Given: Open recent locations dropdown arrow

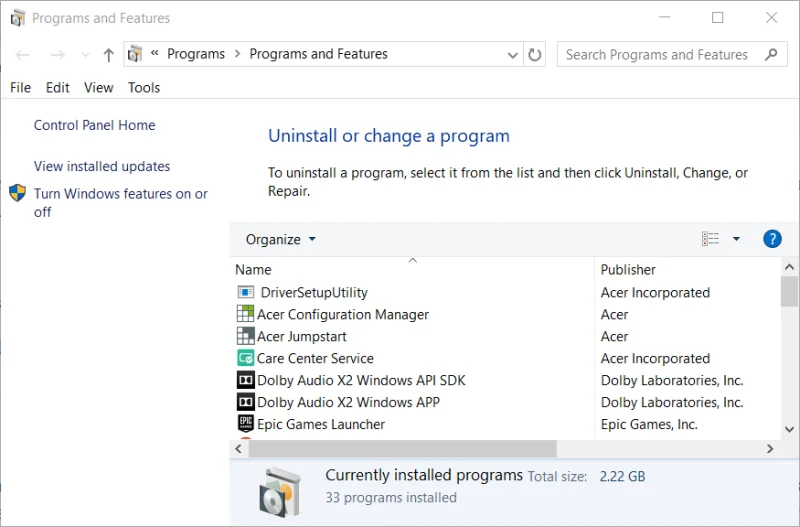Looking at the screenshot, I should pyautogui.click(x=85, y=55).
